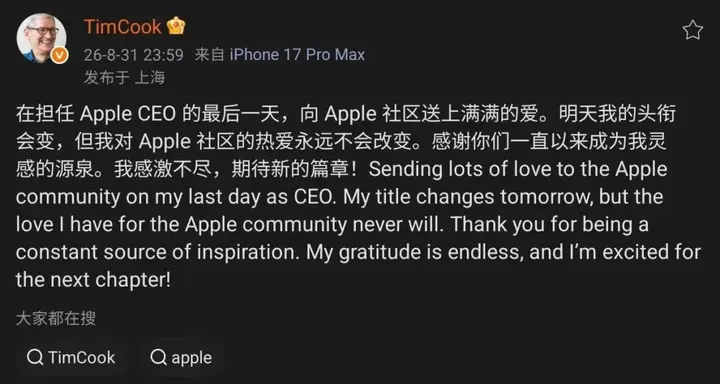Search the apple suggestion chip
Screen dimensions: 720x384
tap(181, 357)
